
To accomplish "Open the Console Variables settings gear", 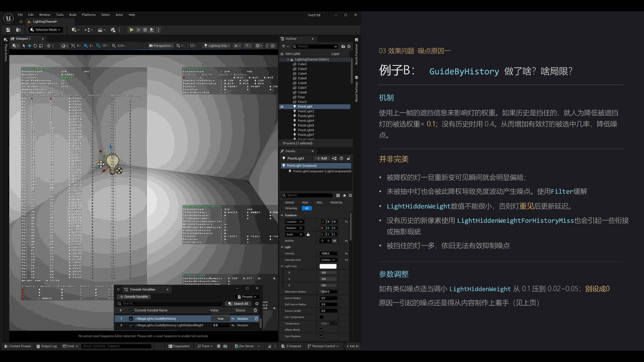I will coord(257,304).
